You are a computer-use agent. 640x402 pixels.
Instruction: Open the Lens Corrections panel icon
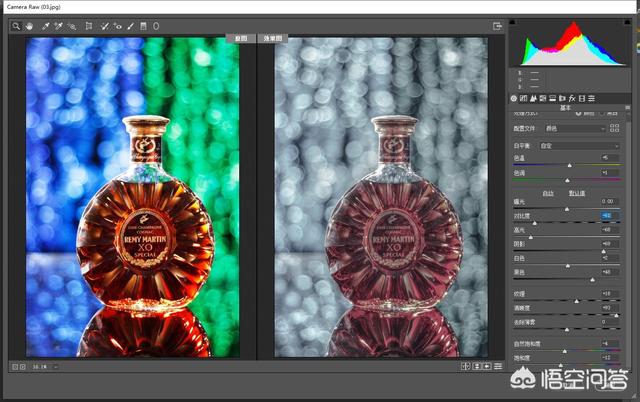click(x=562, y=98)
